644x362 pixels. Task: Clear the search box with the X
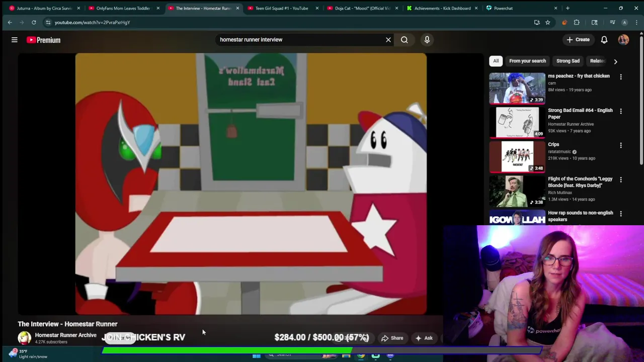(388, 40)
